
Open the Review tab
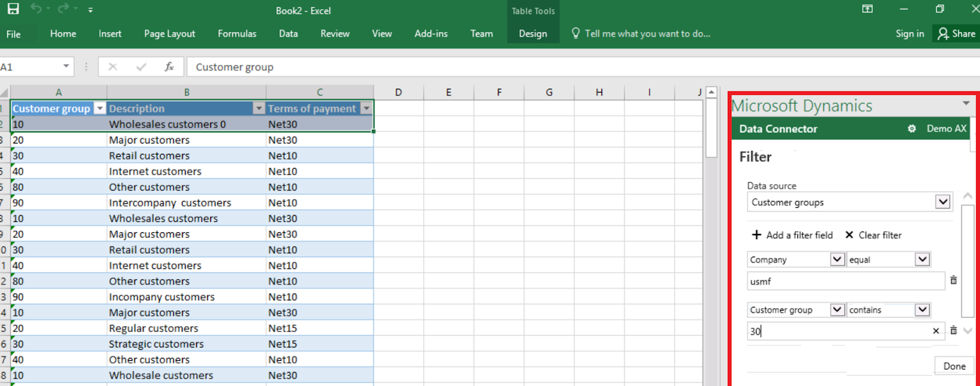[335, 34]
